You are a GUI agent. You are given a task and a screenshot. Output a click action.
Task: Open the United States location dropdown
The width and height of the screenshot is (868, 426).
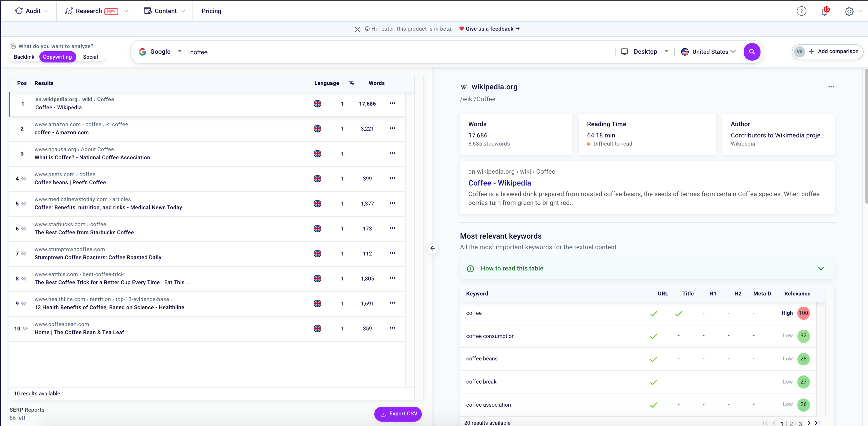(709, 51)
